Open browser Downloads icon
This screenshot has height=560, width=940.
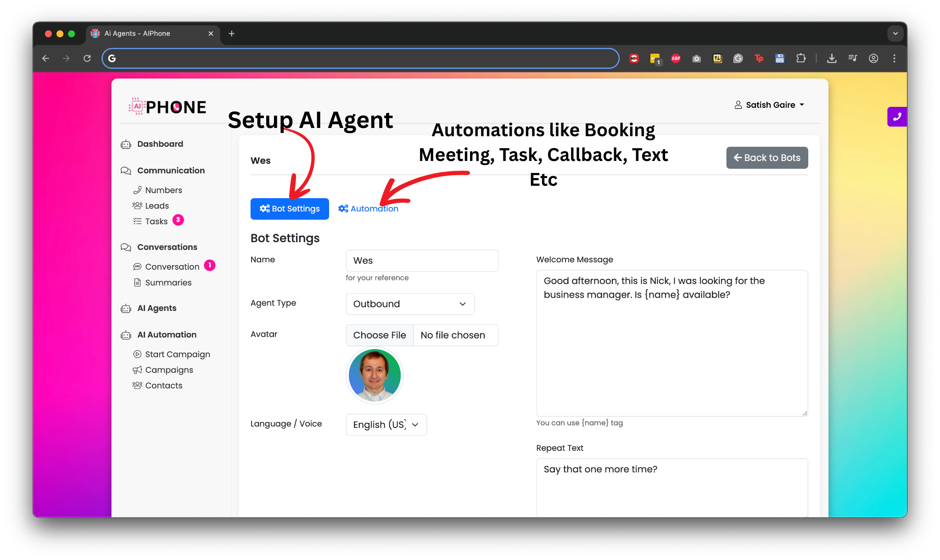pyautogui.click(x=832, y=58)
